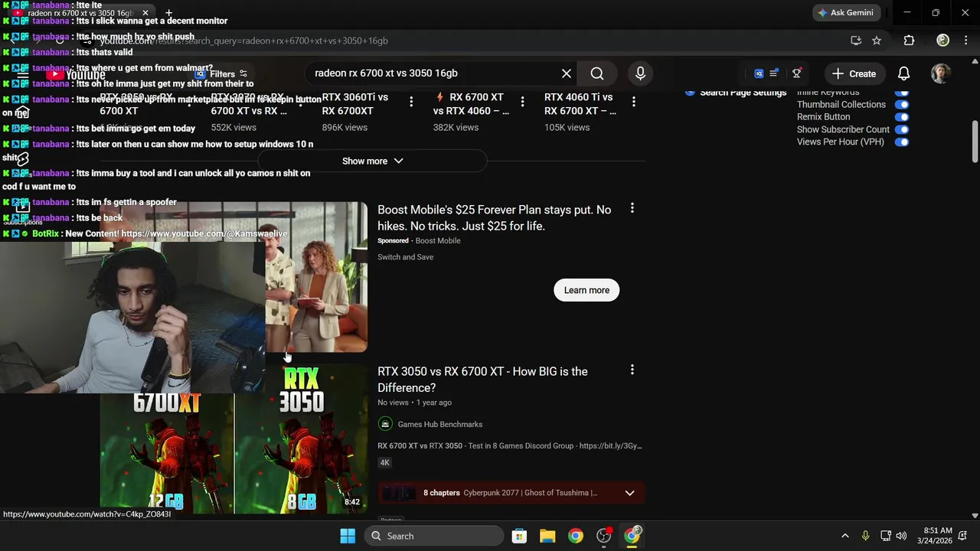Open the RTX 3050 vs RX 6700 XT video title

pyautogui.click(x=482, y=380)
